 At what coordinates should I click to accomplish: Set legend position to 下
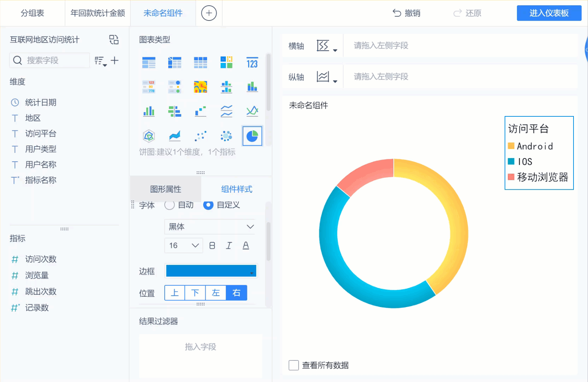coord(195,293)
